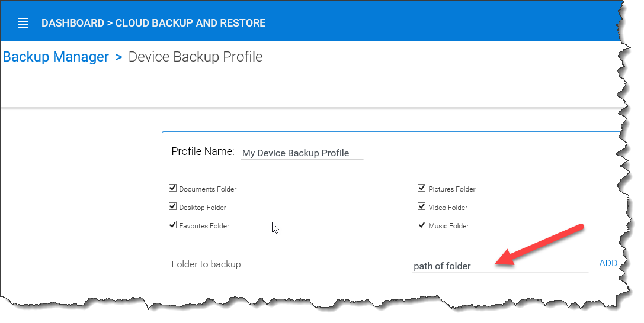Screen dimensions: 644x323
Task: Uncheck the Documents Folder checkbox
Action: 172,188
